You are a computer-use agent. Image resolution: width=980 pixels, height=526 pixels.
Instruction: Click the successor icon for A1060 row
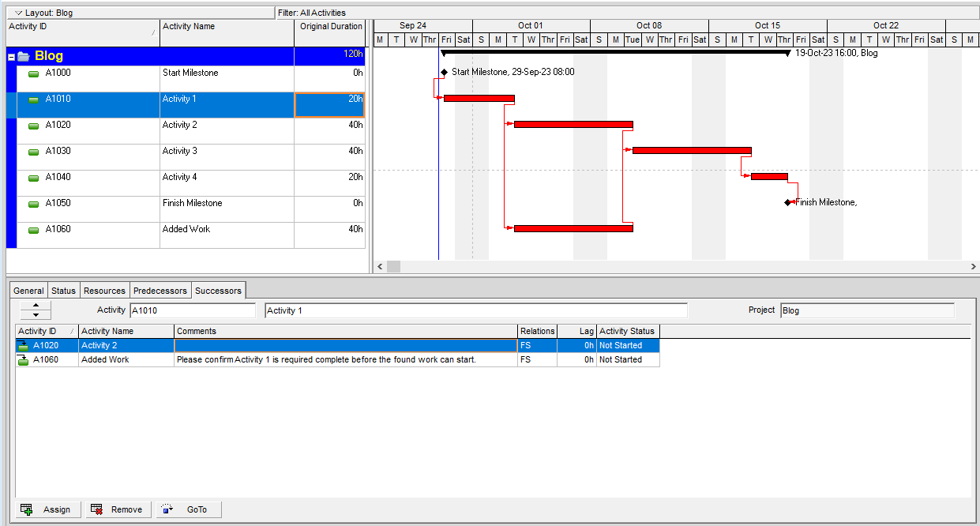click(x=23, y=360)
